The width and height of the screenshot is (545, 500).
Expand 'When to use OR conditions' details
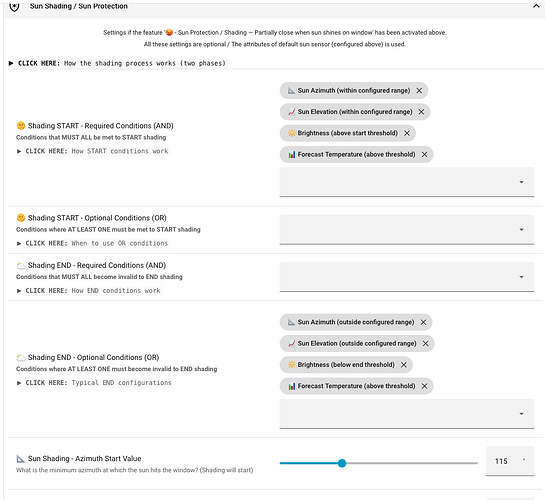point(93,243)
